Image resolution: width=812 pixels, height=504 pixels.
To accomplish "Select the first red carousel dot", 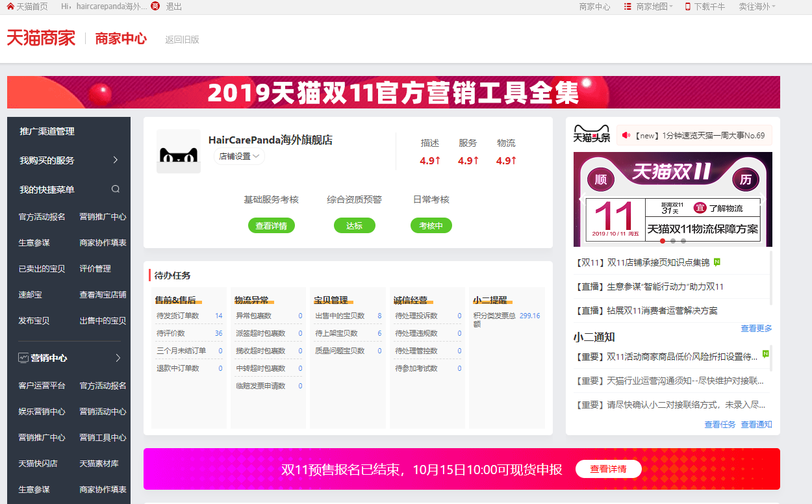I will pyautogui.click(x=663, y=241).
